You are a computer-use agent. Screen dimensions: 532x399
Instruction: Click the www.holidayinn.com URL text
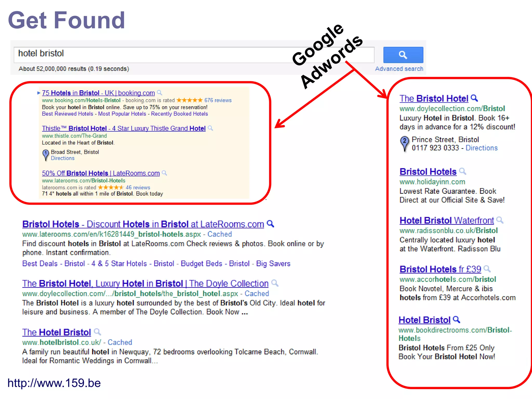tap(432, 182)
